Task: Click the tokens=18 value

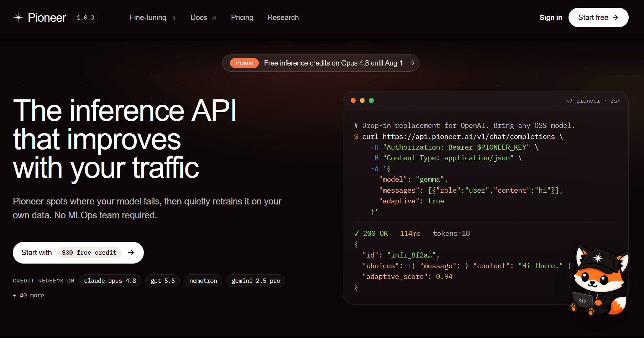Action: [x=451, y=233]
